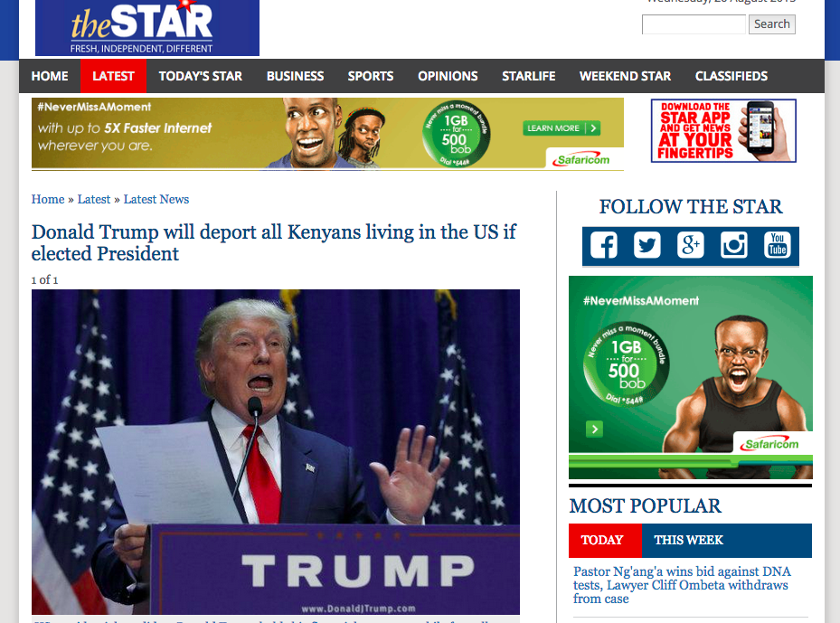Open the CLASSIFIEDS section
The image size is (840, 623).
click(x=731, y=76)
